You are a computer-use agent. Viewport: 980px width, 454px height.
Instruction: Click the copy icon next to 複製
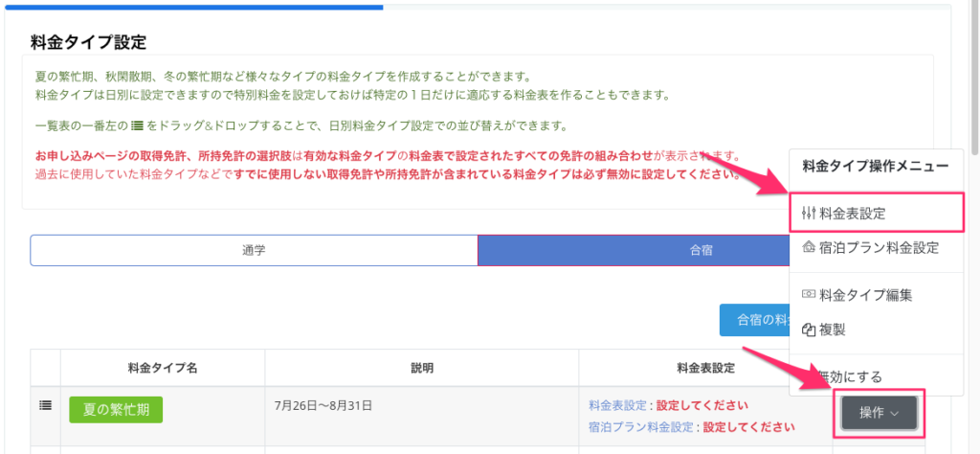tap(808, 329)
